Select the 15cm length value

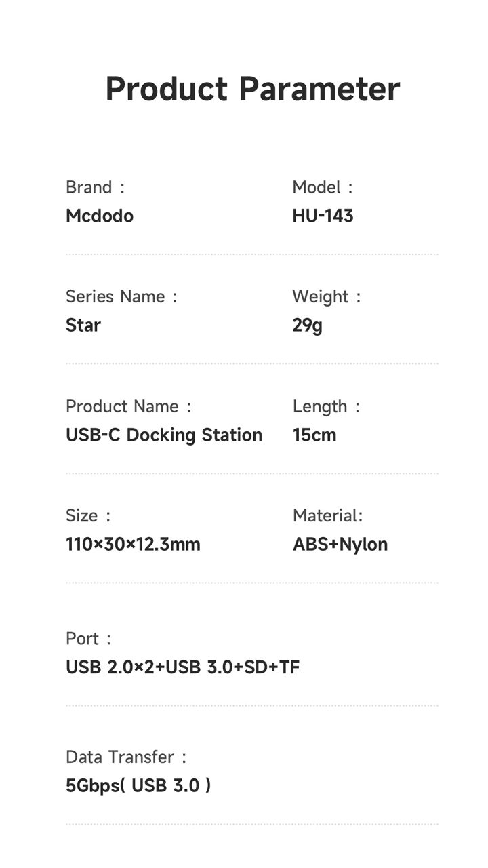pyautogui.click(x=314, y=435)
